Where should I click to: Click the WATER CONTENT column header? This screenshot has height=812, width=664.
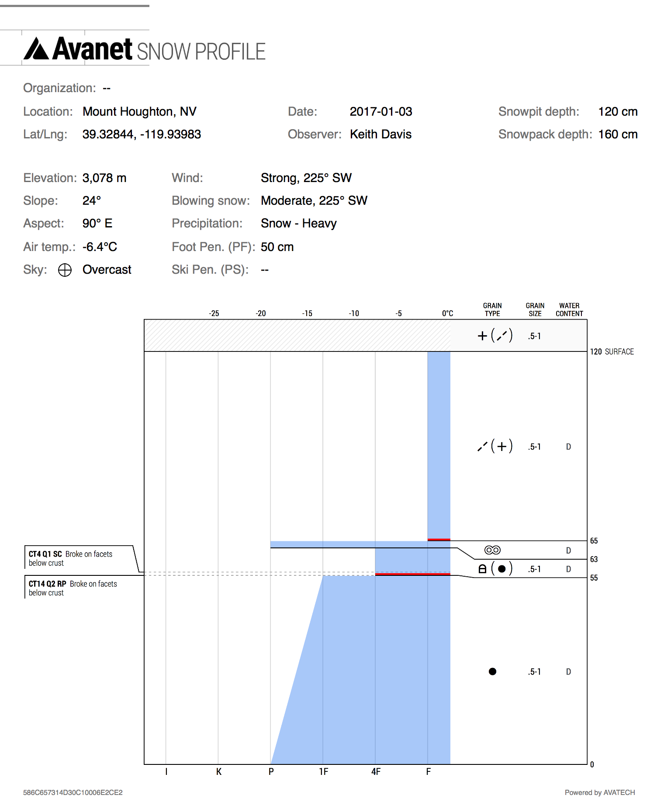click(x=569, y=310)
